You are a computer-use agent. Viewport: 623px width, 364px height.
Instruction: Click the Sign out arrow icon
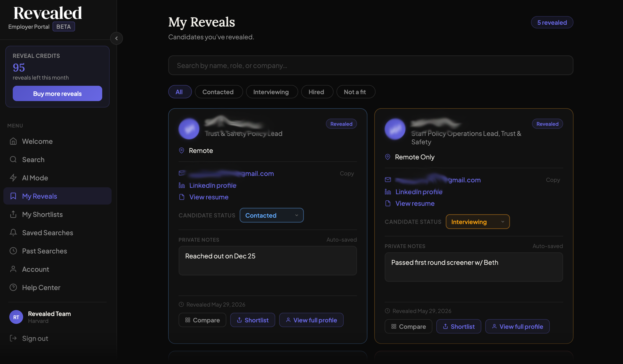(x=13, y=338)
